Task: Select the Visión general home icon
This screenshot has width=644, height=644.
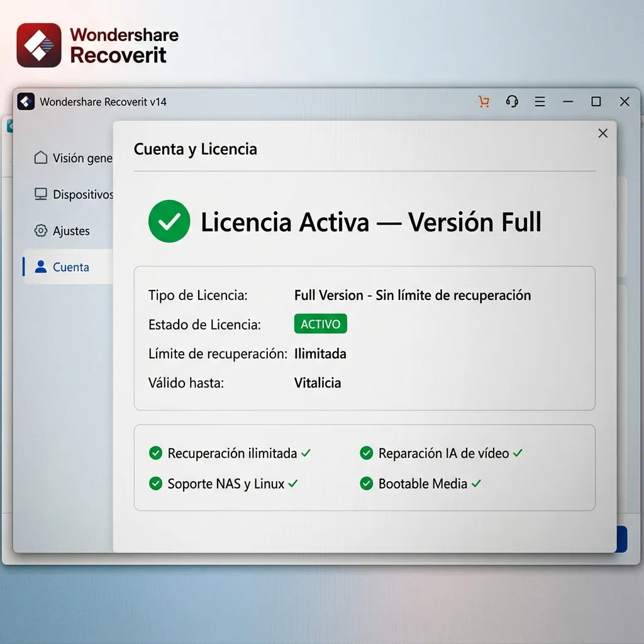Action: click(41, 157)
